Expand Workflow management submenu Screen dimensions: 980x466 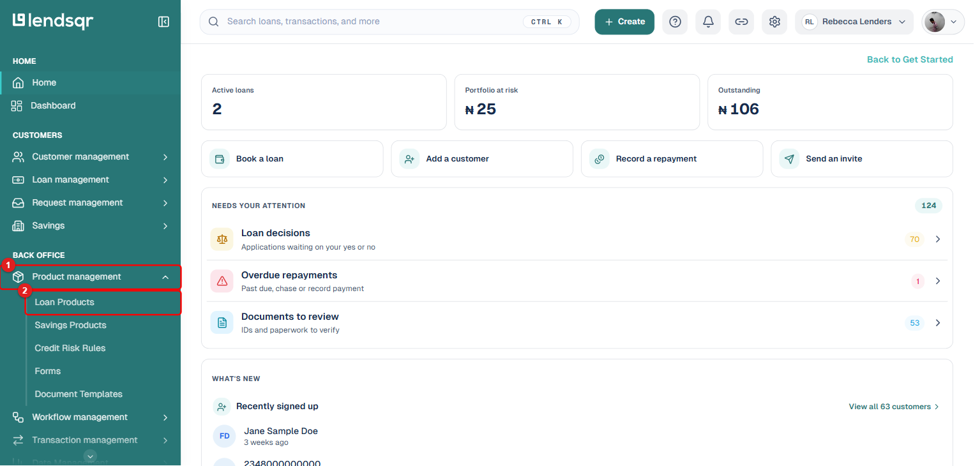(165, 417)
